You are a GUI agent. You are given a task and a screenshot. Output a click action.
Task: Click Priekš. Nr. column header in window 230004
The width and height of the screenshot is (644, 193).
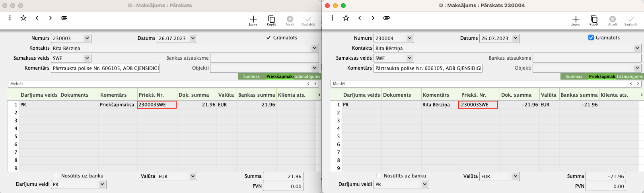point(479,95)
